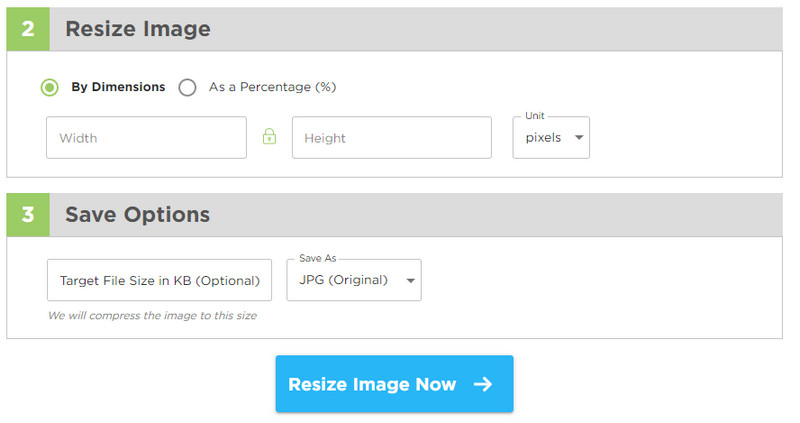The image size is (800, 423).
Task: Click the arrow on the Unit dropdown
Action: click(579, 137)
